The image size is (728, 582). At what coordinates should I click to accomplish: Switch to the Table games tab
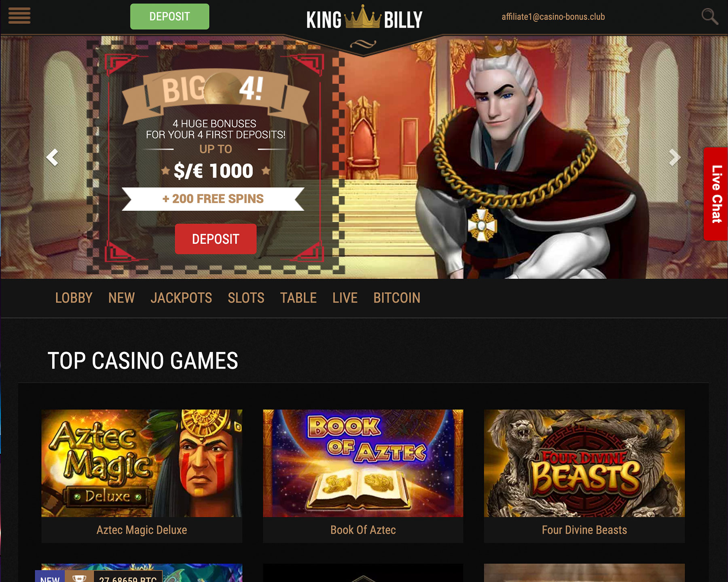click(298, 298)
